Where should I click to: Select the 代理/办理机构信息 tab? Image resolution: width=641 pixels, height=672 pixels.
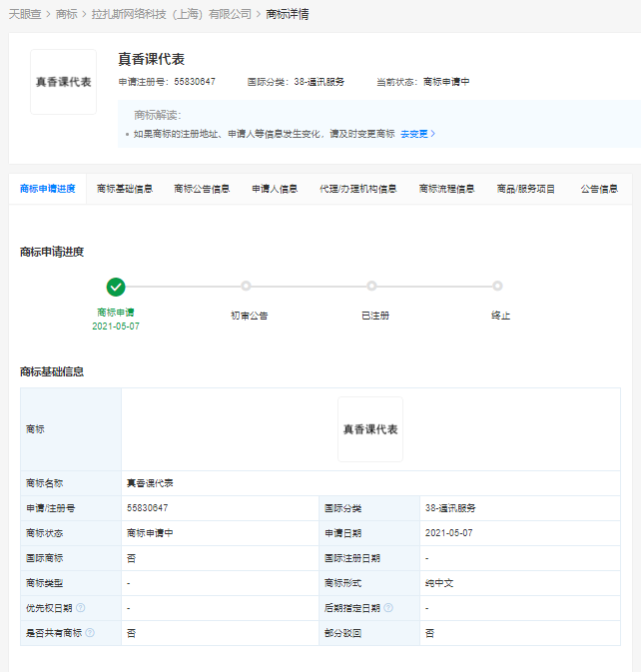[x=357, y=189]
